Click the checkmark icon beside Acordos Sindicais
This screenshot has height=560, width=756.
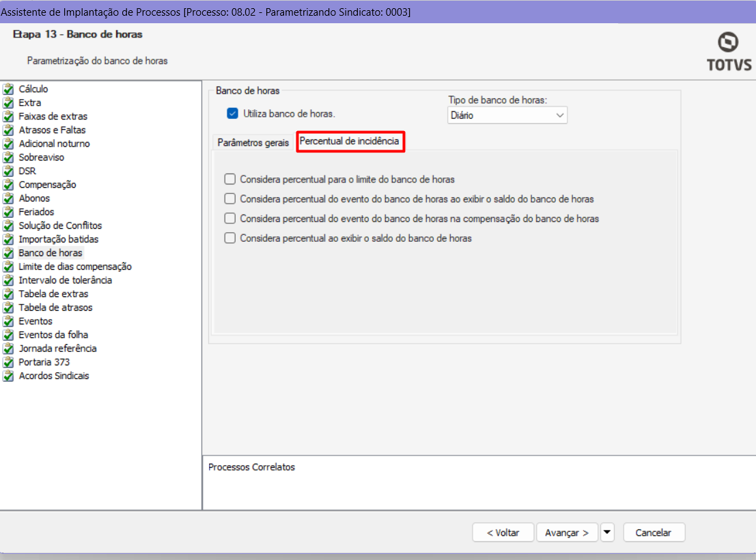pyautogui.click(x=8, y=376)
